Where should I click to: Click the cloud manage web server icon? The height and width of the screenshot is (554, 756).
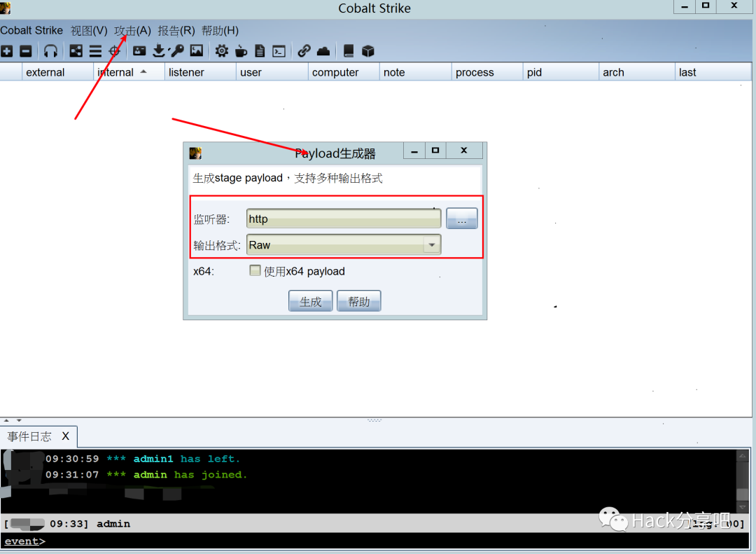tap(323, 50)
